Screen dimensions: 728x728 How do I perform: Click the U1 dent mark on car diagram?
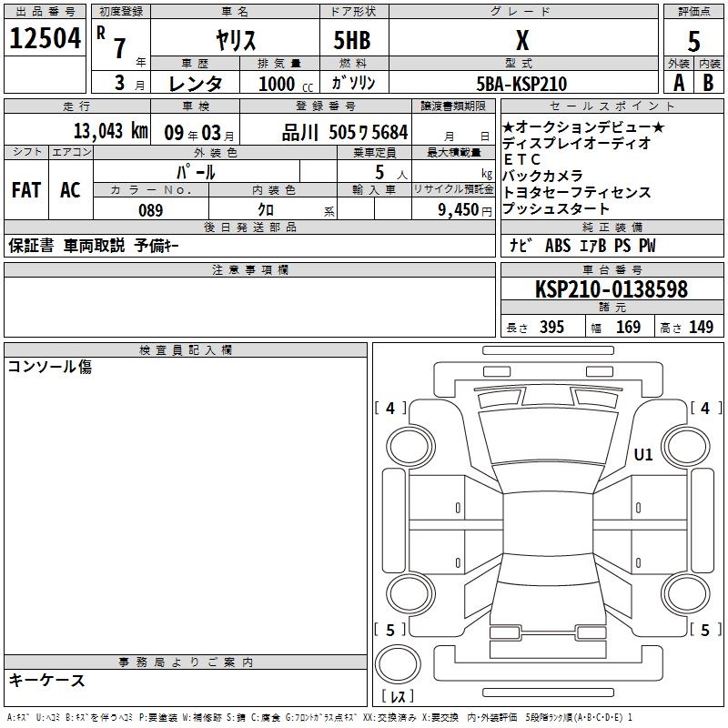click(643, 455)
